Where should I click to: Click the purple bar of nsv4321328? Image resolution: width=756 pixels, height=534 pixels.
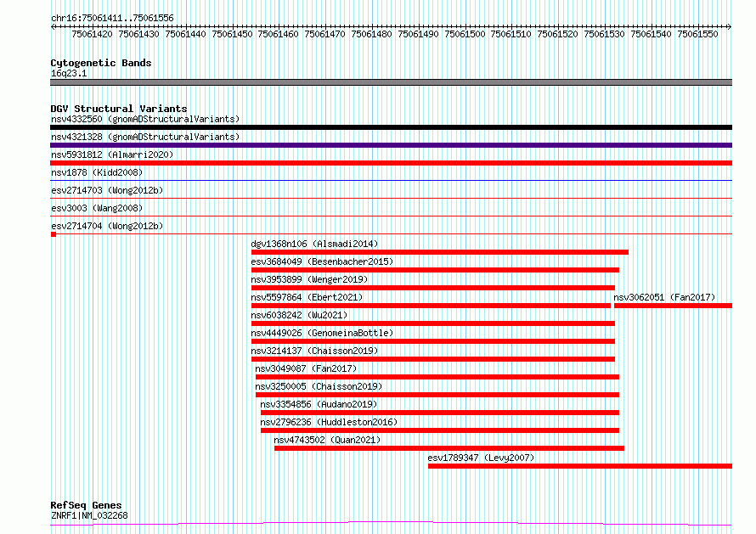pos(391,145)
